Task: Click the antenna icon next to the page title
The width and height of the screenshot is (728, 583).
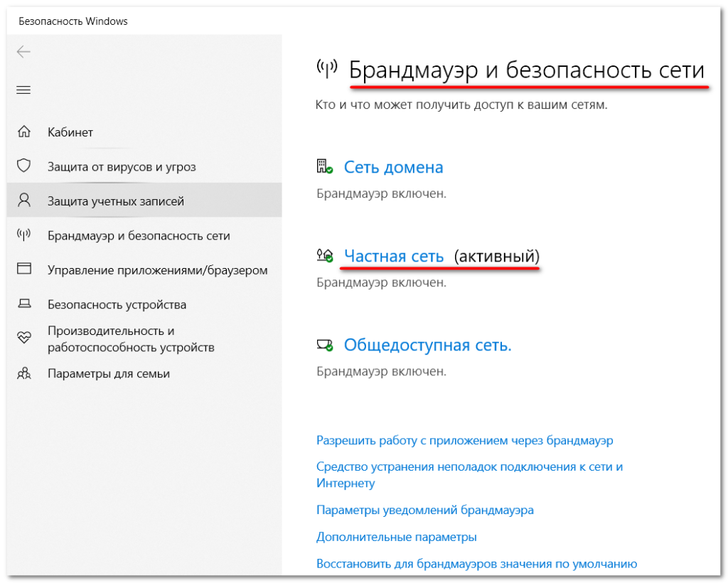Action: point(327,69)
